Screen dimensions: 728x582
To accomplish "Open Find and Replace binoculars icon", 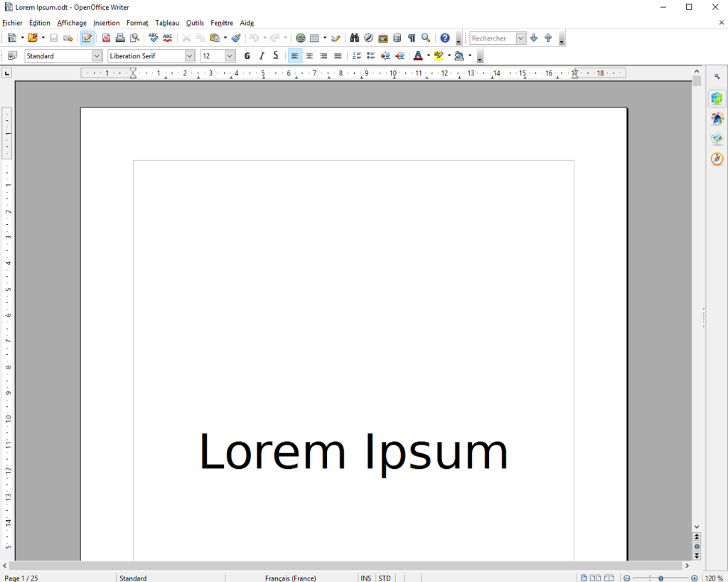I will pyautogui.click(x=354, y=38).
